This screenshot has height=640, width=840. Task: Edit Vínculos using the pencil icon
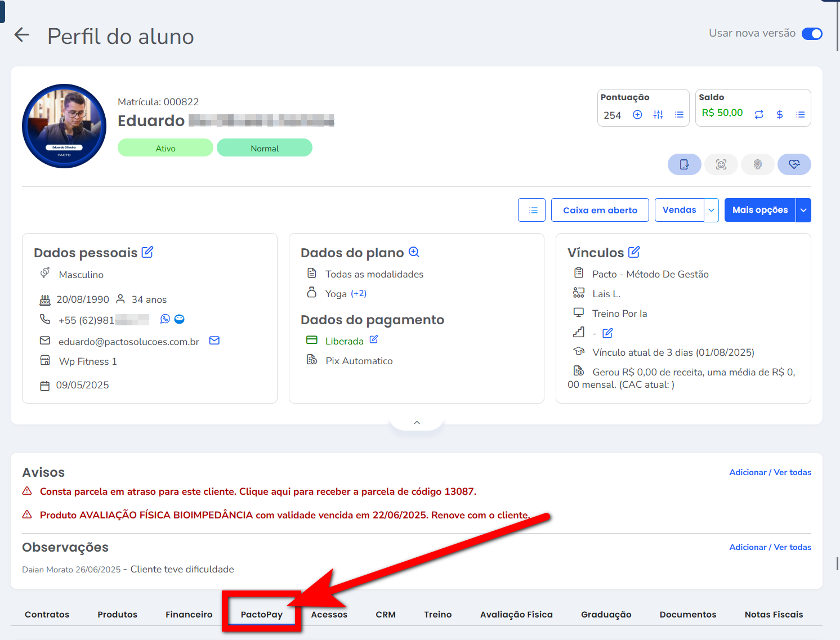634,252
